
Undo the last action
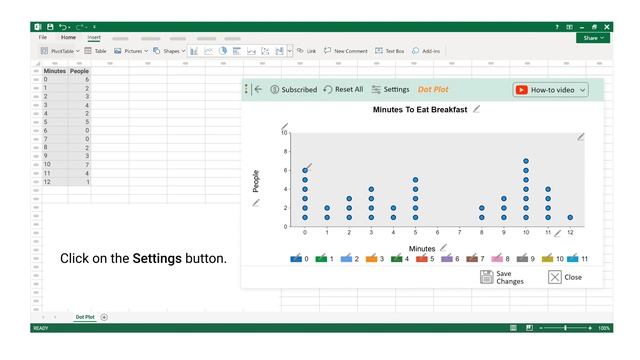coord(62,27)
